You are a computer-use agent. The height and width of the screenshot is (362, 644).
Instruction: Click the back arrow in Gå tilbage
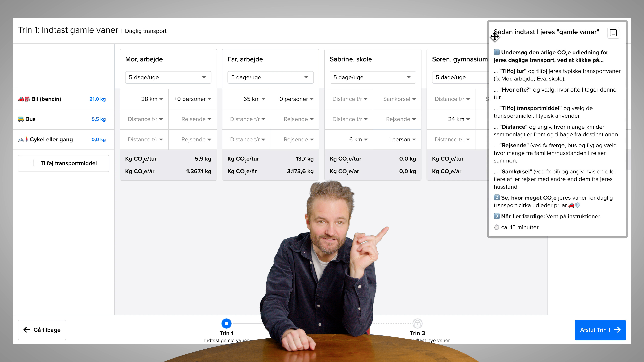pyautogui.click(x=27, y=330)
